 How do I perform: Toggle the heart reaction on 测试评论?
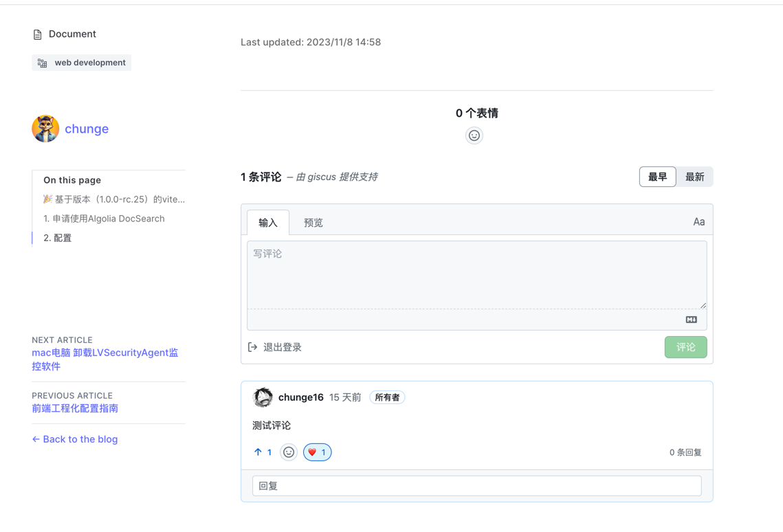click(317, 452)
